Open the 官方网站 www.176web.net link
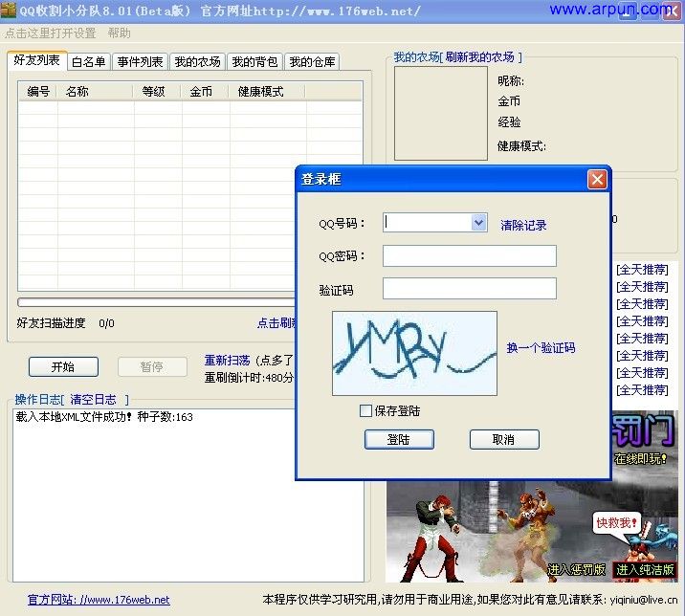 [x=99, y=600]
